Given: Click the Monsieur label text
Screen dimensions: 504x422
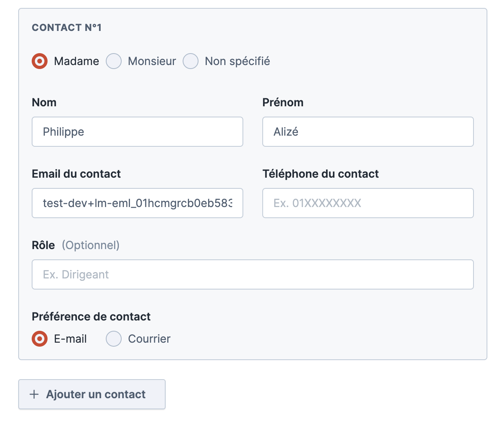Looking at the screenshot, I should click(x=152, y=61).
